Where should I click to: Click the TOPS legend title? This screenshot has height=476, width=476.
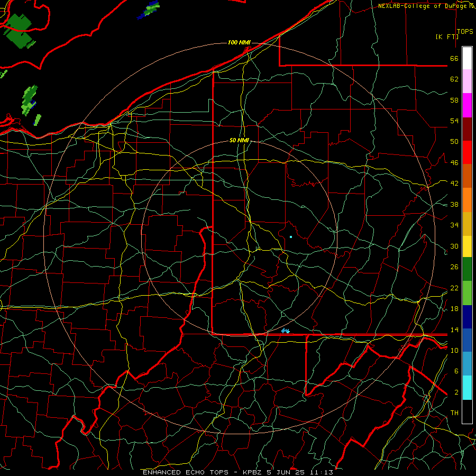pos(465,32)
